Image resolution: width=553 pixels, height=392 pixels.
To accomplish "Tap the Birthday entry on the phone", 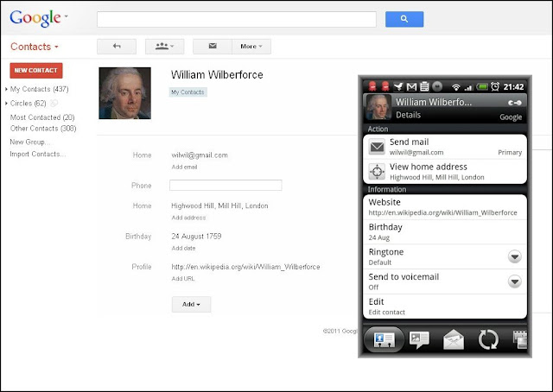I will 445,232.
